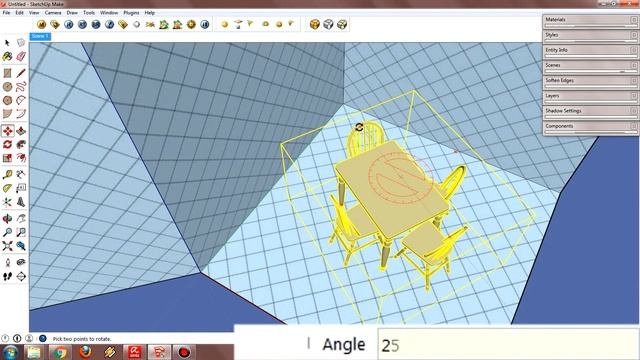Select the Section Plane tool
Screen dimensions: 640x360
(x=21, y=276)
